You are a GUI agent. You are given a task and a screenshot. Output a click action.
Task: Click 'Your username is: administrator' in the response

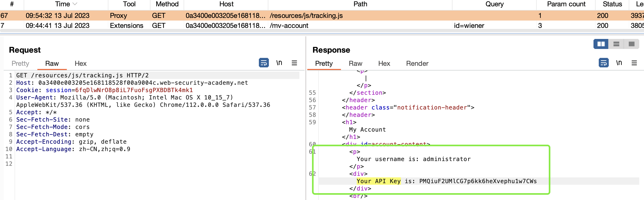click(x=414, y=159)
